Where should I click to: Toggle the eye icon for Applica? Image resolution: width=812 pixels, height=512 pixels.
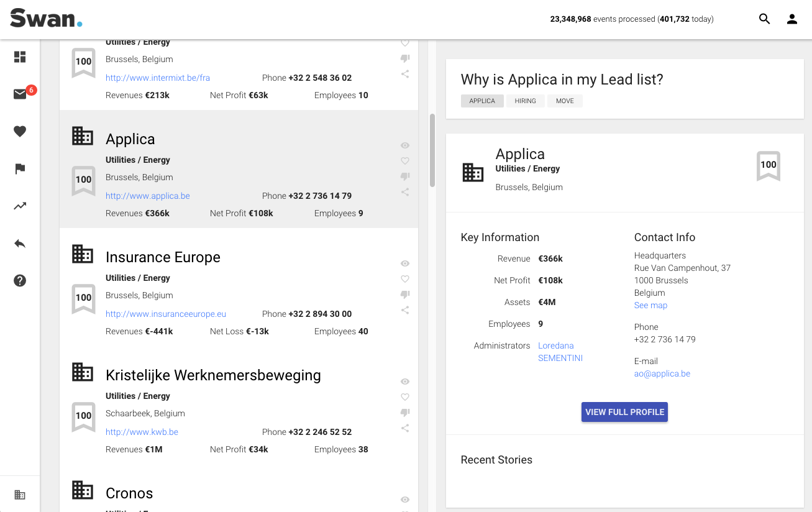point(405,145)
